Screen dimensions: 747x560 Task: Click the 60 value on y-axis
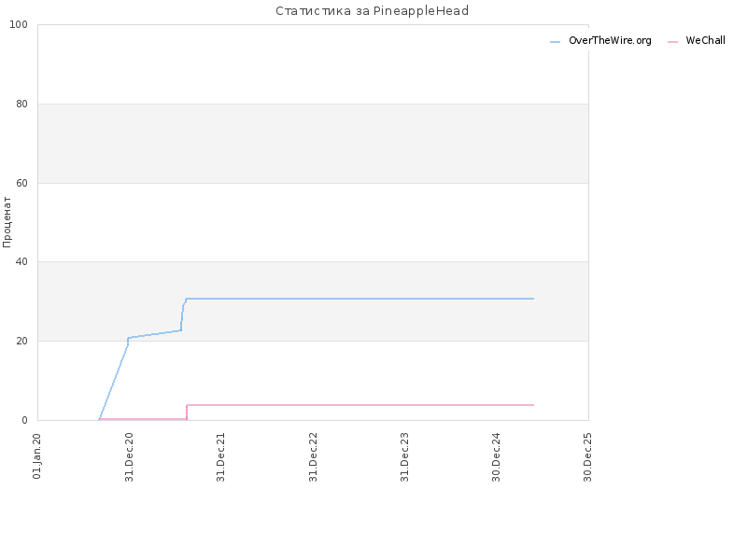point(21,183)
